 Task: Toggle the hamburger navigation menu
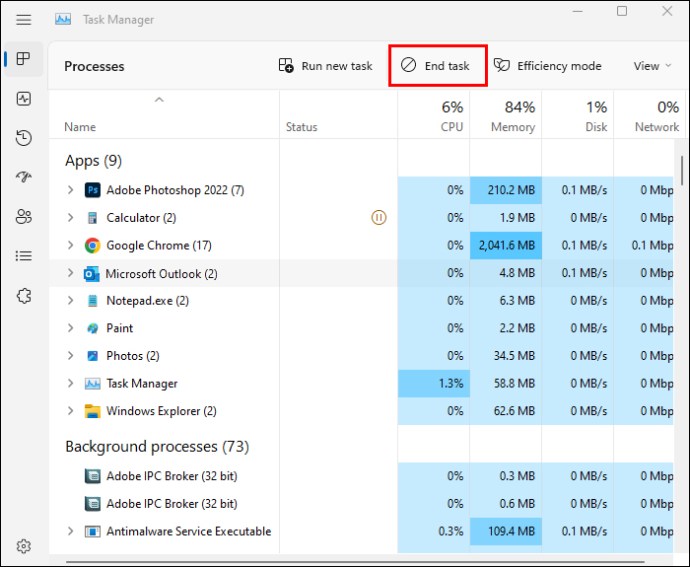pyautogui.click(x=24, y=19)
